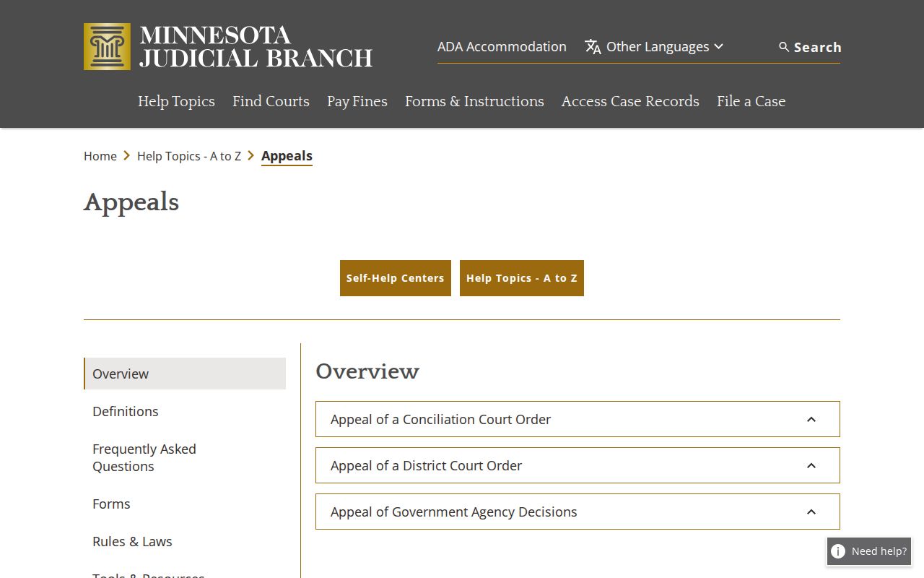Click the ADA Accommodation link
924x578 pixels.
coord(502,47)
